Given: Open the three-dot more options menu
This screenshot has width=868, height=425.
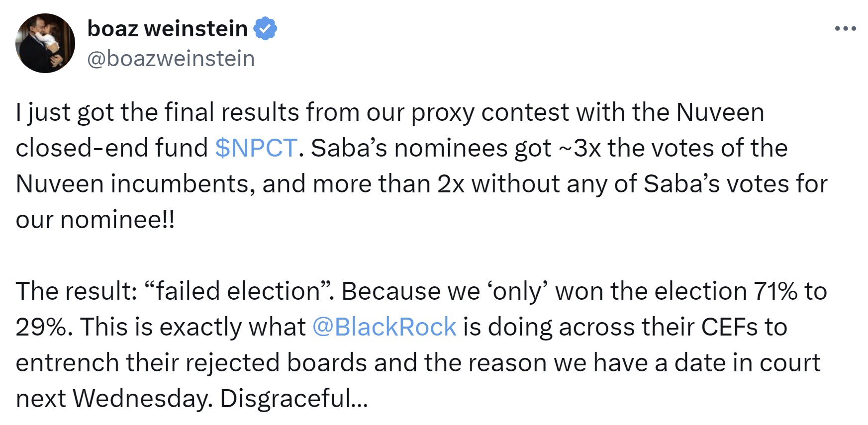Looking at the screenshot, I should (845, 29).
